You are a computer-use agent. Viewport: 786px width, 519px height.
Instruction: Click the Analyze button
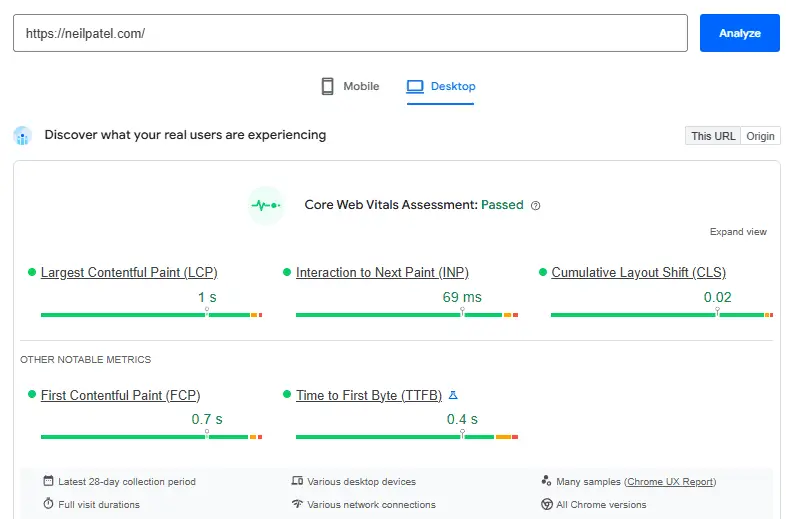tap(739, 33)
